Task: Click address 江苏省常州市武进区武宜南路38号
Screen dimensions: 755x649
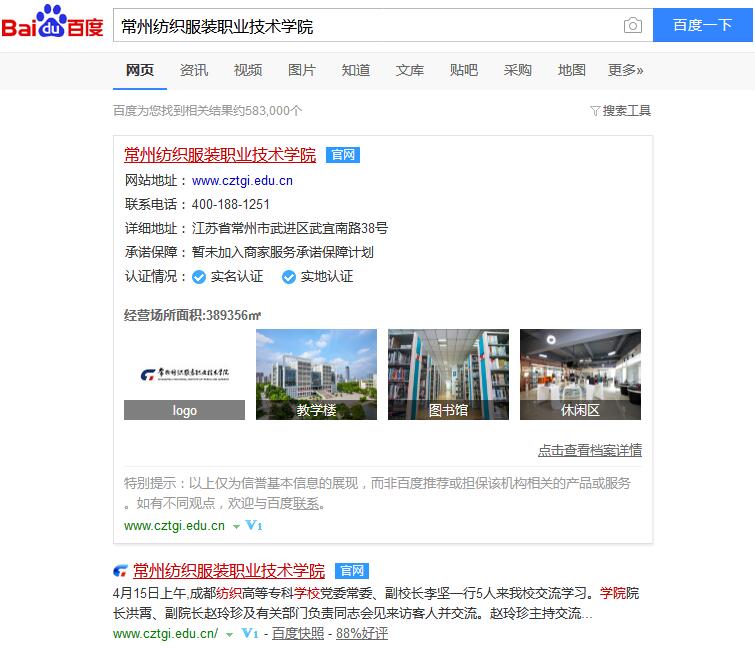Action: pyautogui.click(x=290, y=228)
